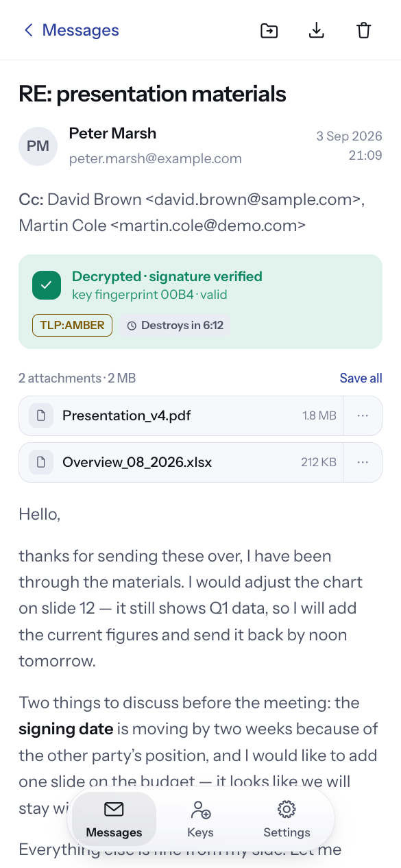Open Presentation_v4.pdf attachment

[x=181, y=415]
